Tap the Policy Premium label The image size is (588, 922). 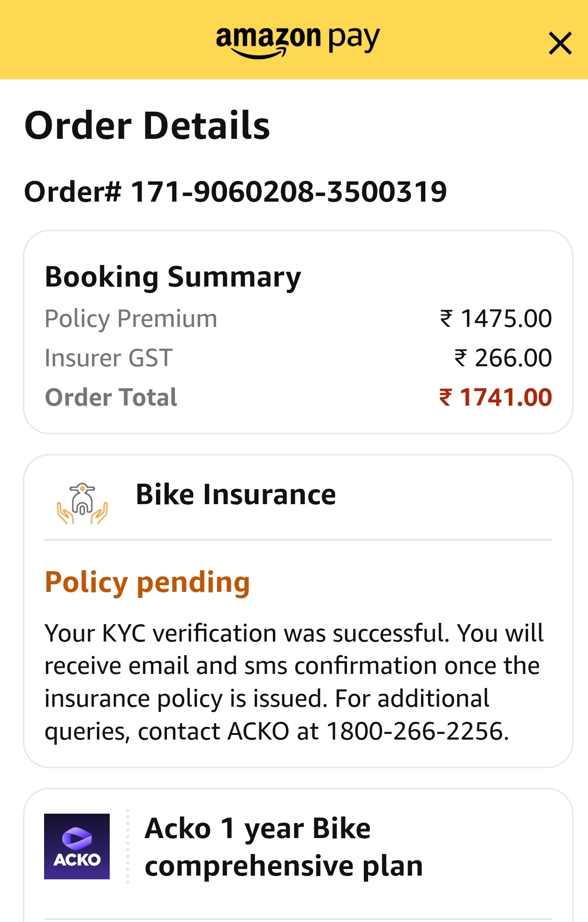pyautogui.click(x=131, y=319)
